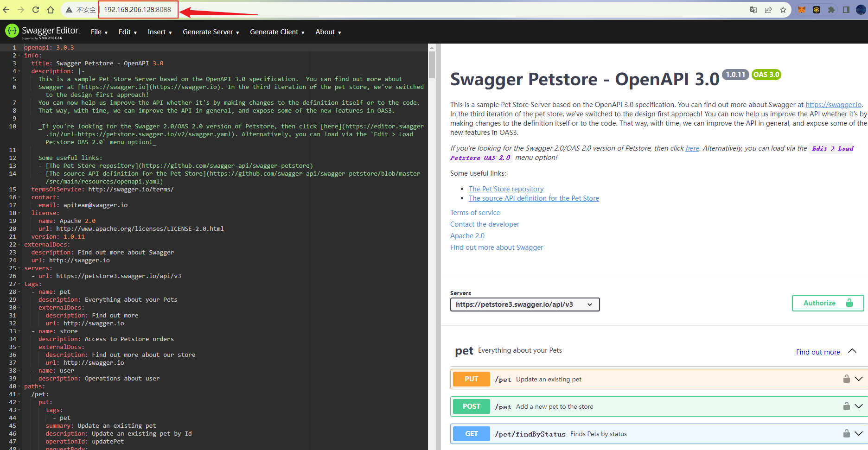Click the GET method badge for /pet/findByStatus
Image resolution: width=868 pixels, height=450 pixels.
[471, 434]
